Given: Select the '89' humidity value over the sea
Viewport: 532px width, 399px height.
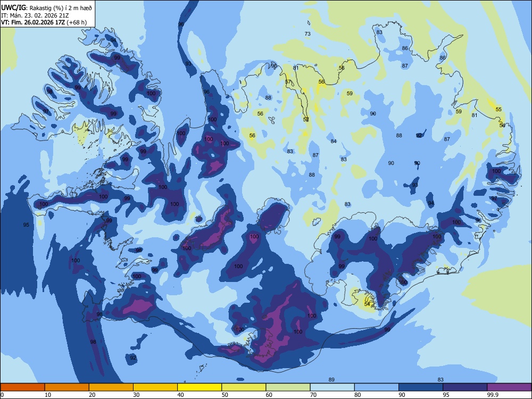Looking at the screenshot, I should pyautogui.click(x=331, y=379).
